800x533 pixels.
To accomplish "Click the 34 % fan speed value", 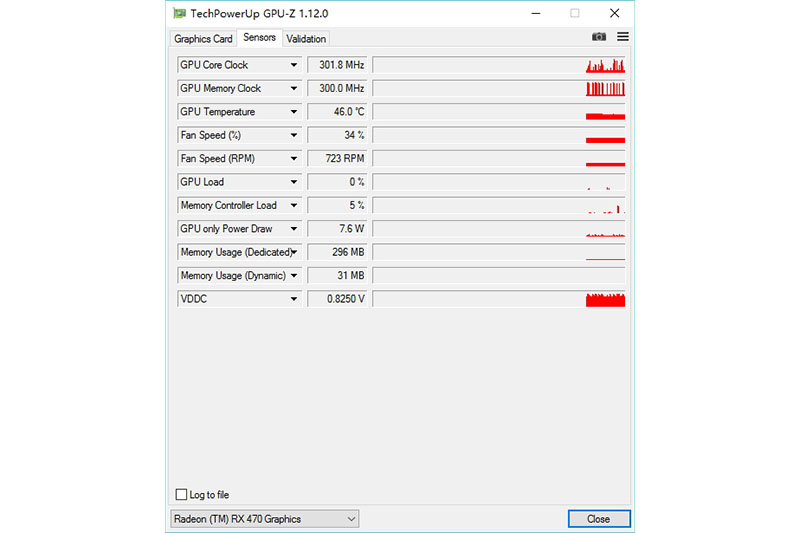I will pos(337,135).
